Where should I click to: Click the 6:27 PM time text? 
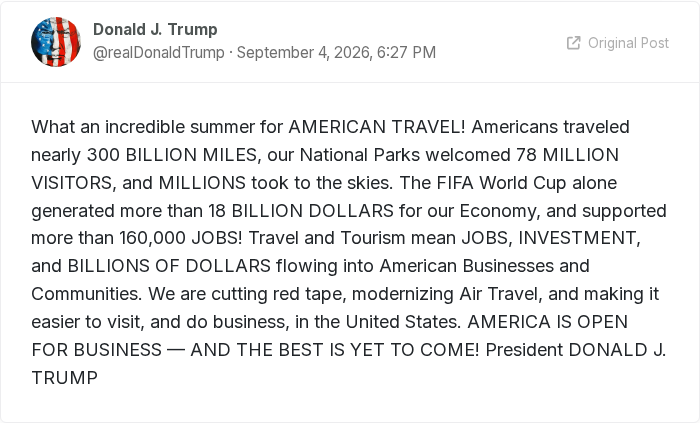coord(406,52)
